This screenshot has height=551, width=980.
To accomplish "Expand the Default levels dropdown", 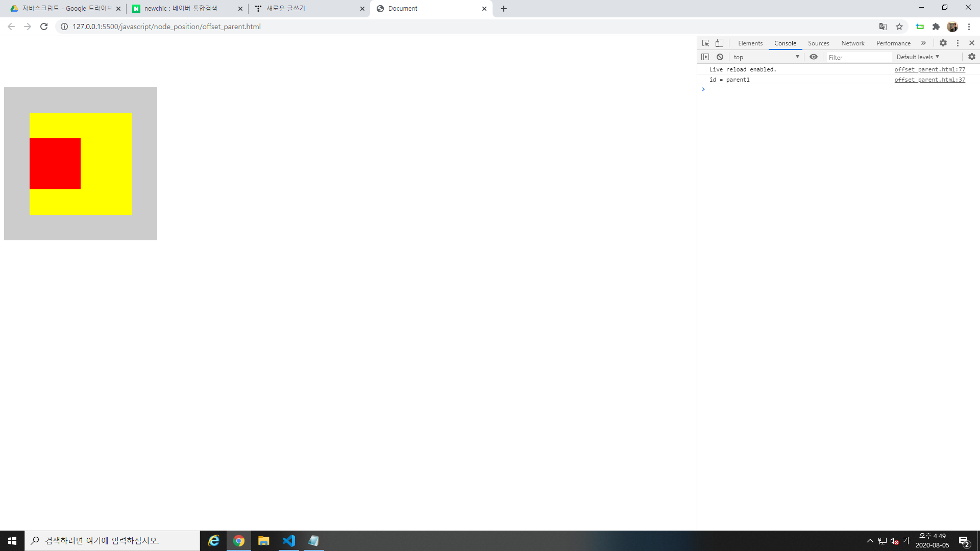I will pyautogui.click(x=917, y=57).
